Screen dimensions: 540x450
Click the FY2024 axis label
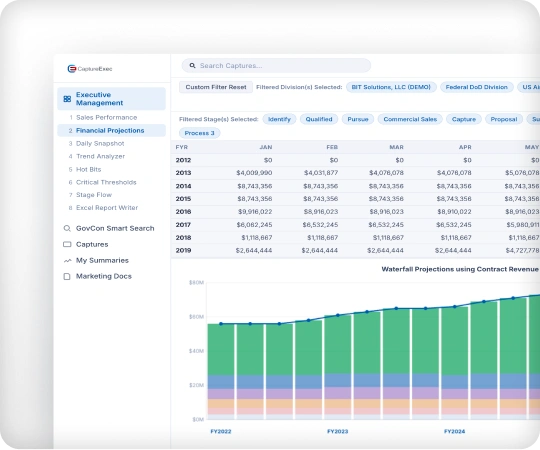point(455,431)
